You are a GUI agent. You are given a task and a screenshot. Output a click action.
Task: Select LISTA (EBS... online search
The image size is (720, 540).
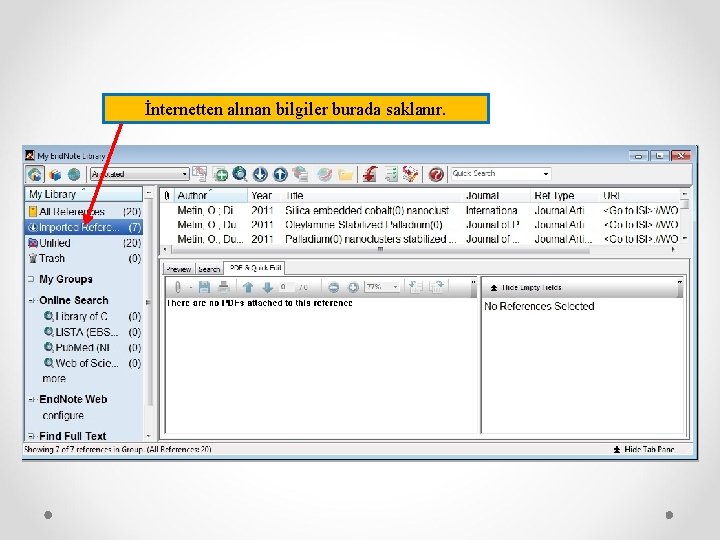coord(92,332)
